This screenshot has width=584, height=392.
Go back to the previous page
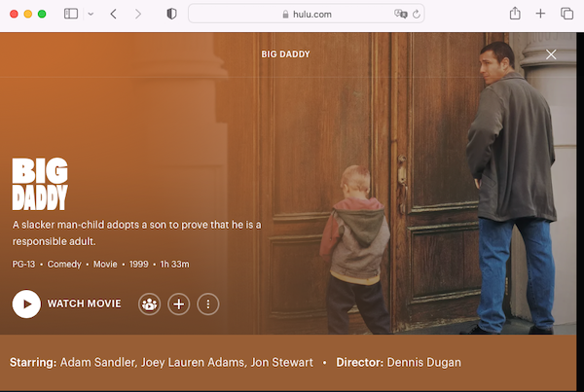coord(114,15)
